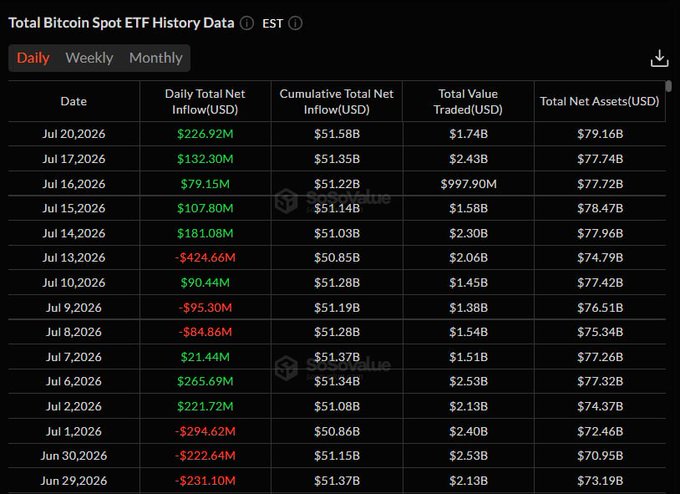Click the $2.43B value traded cell

coord(468,159)
